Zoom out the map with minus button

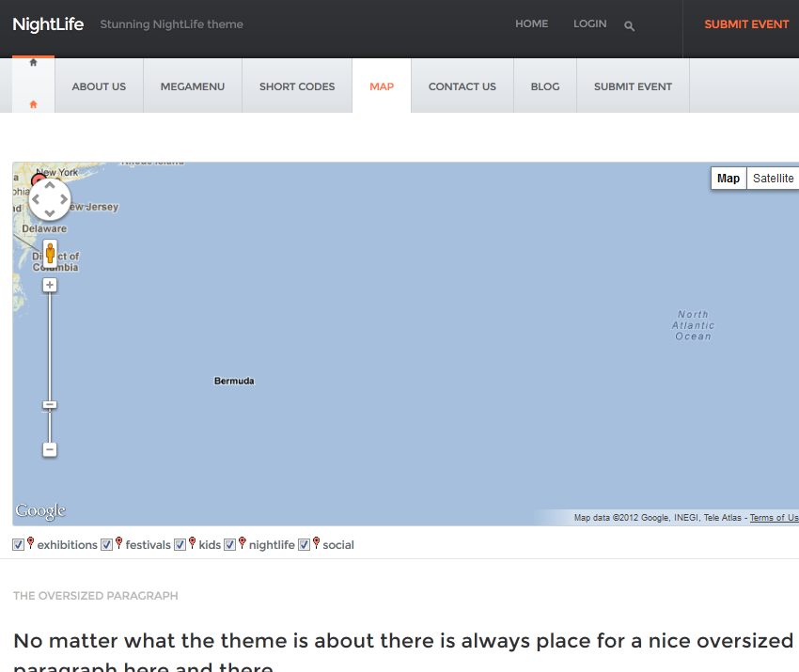pos(50,449)
